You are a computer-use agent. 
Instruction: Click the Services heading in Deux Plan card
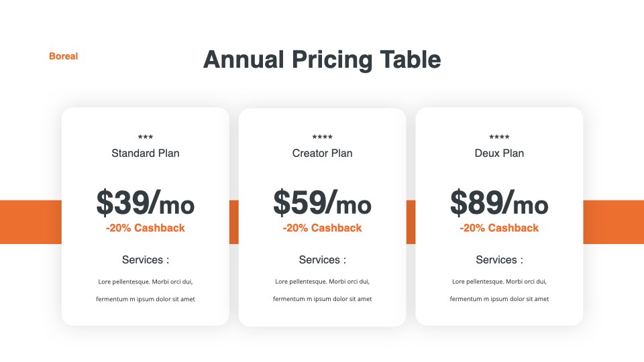pos(499,260)
